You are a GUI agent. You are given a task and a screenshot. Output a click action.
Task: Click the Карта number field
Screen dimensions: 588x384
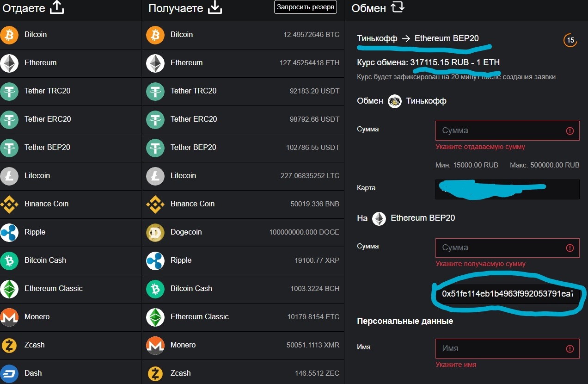pyautogui.click(x=507, y=189)
